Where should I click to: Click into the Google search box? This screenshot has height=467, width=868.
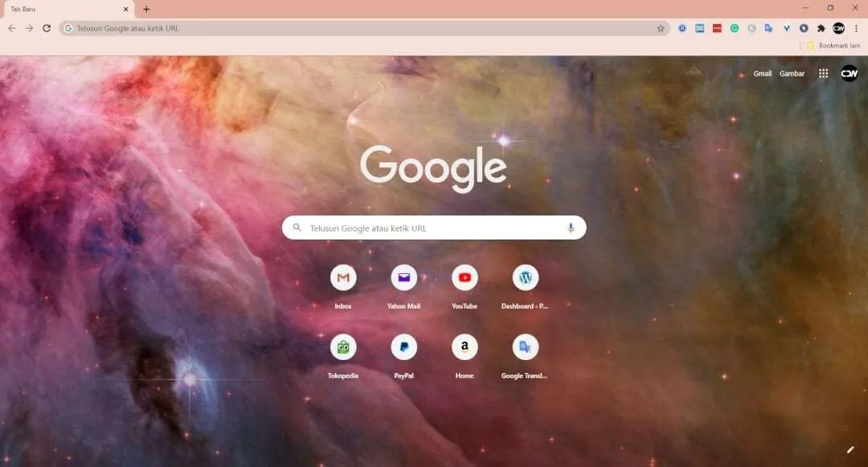point(434,227)
